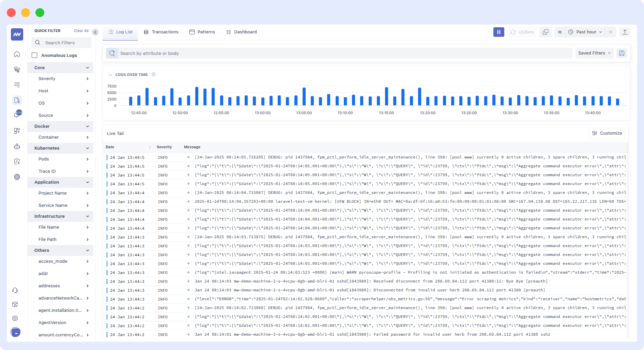Open the Transactions tab
644x350 pixels.
(161, 32)
